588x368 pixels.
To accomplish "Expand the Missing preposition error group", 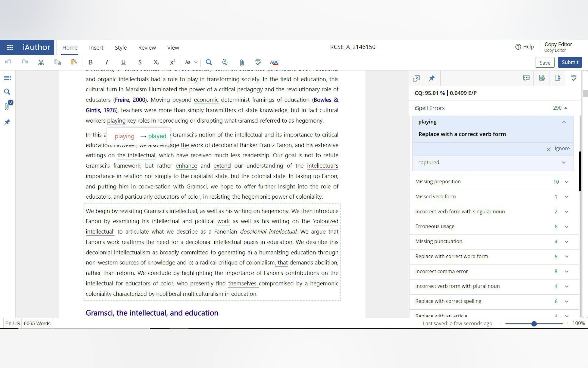I will tap(567, 182).
